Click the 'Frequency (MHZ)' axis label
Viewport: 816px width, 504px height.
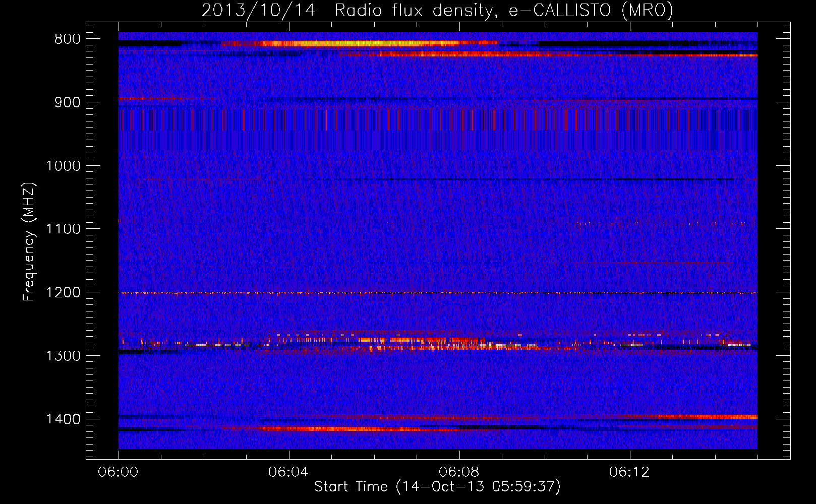[x=29, y=241]
